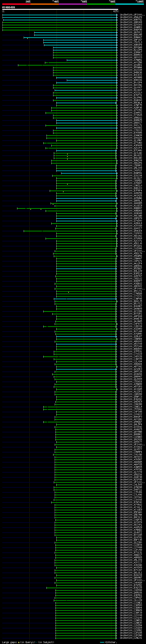Select the UniRef100_C2SPB2 label
Viewport: 146px width, 644px height.
click(x=131, y=631)
